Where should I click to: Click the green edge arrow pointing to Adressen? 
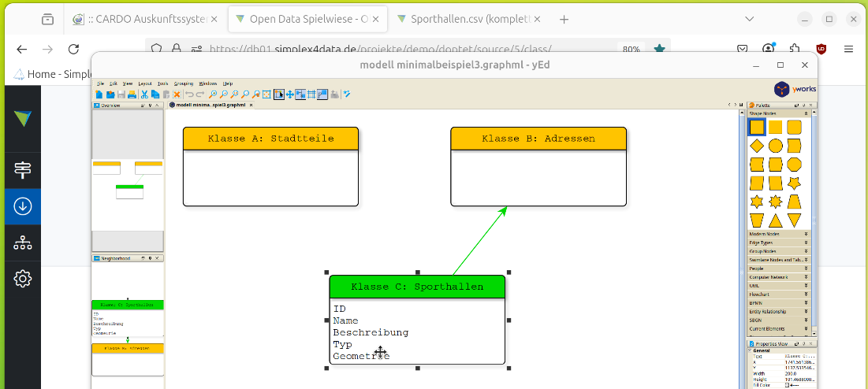(x=480, y=241)
